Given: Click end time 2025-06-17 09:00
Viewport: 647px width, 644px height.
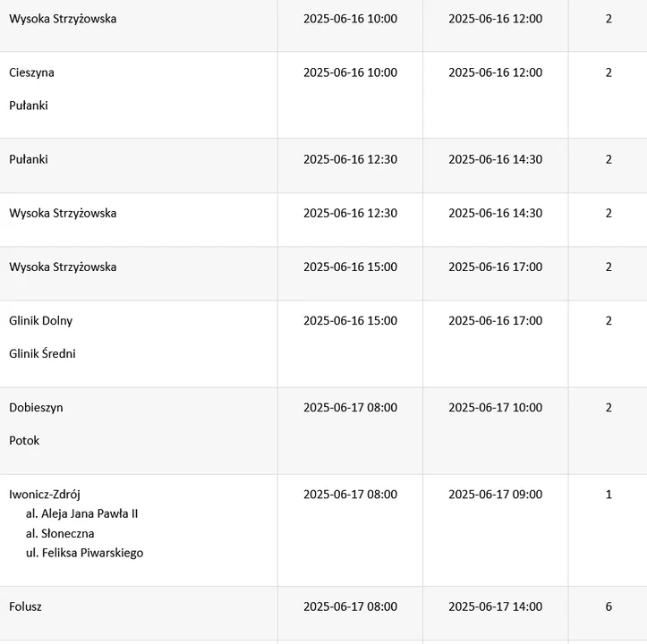Looking at the screenshot, I should pyautogui.click(x=496, y=495).
